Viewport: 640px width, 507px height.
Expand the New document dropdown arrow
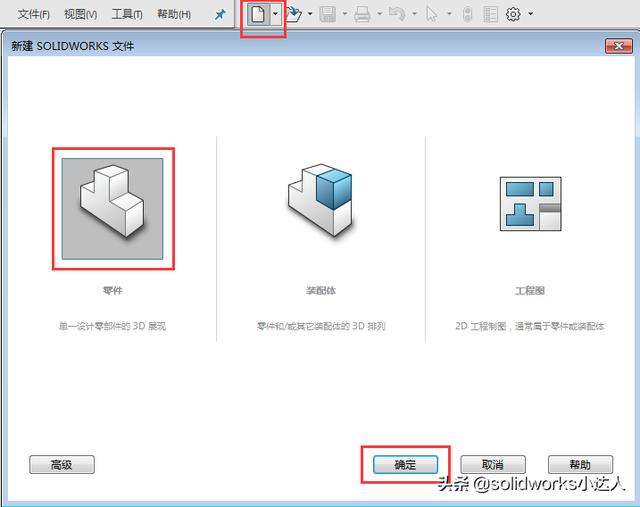click(x=276, y=14)
